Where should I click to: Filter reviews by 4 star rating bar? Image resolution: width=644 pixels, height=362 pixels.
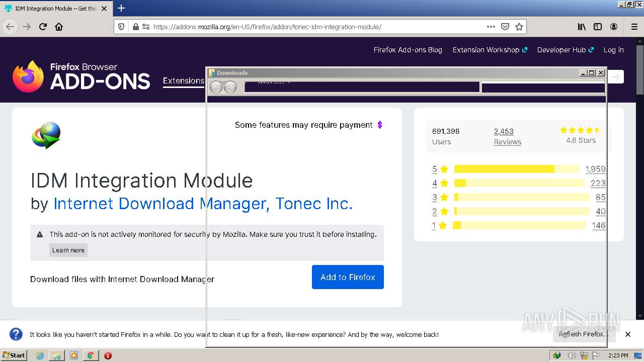519,183
